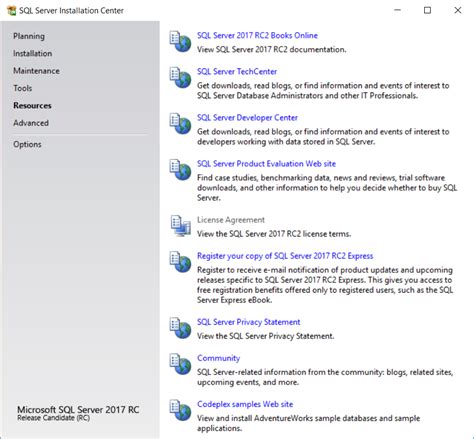Screen dimensions: 474x439
Task: Click the computer document icon beside License Agreement
Action: tap(180, 226)
